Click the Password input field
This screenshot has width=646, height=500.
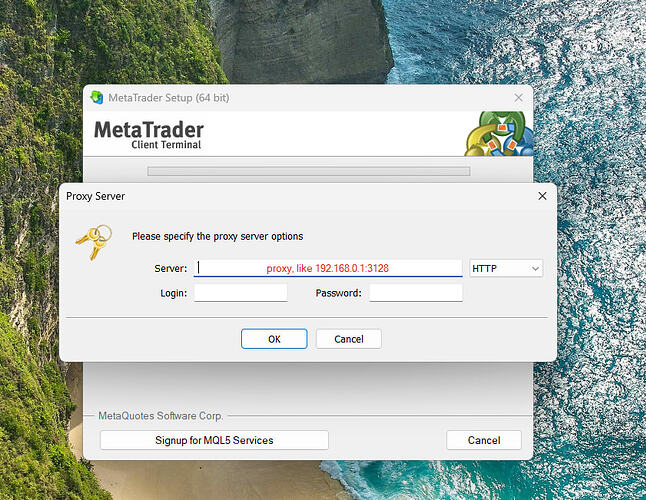pos(416,293)
